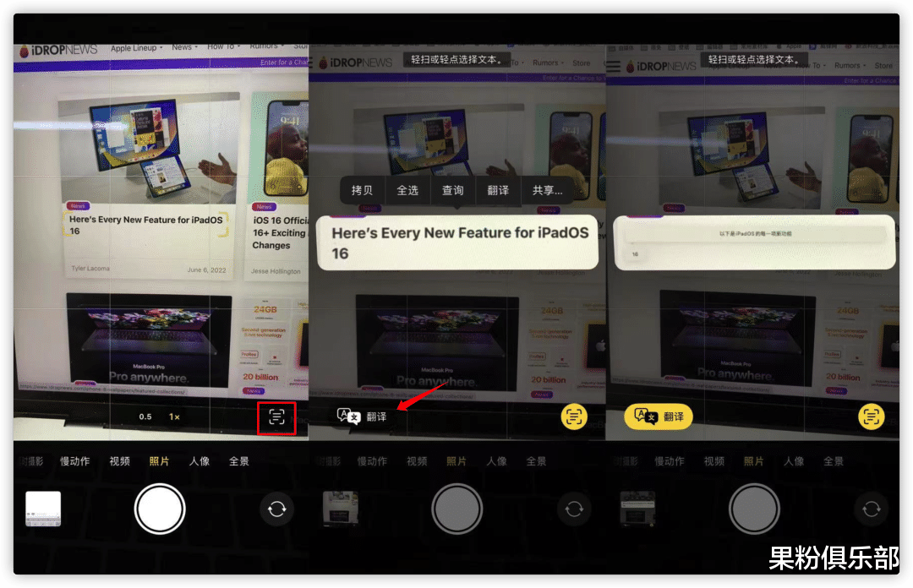913x588 pixels.
Task: Tap iDROPNEWS logo in left viewfinder
Action: click(58, 50)
